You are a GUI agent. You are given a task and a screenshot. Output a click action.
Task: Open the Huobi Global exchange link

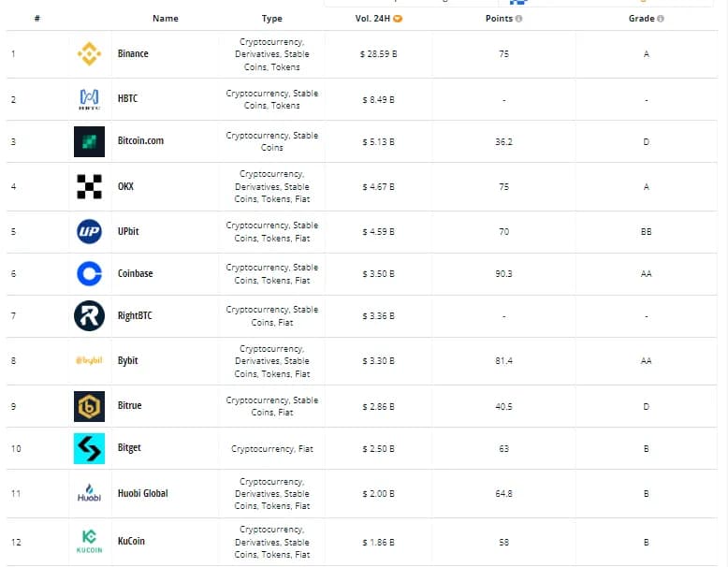click(142, 493)
